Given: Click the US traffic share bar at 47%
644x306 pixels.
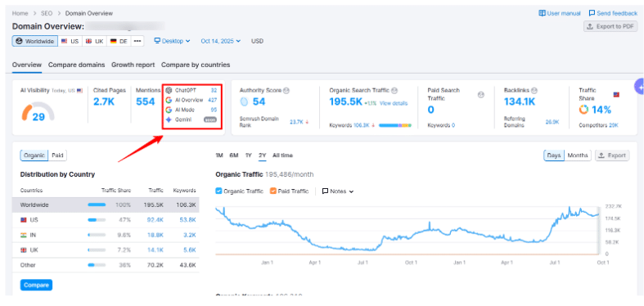Looking at the screenshot, I should click(x=97, y=220).
